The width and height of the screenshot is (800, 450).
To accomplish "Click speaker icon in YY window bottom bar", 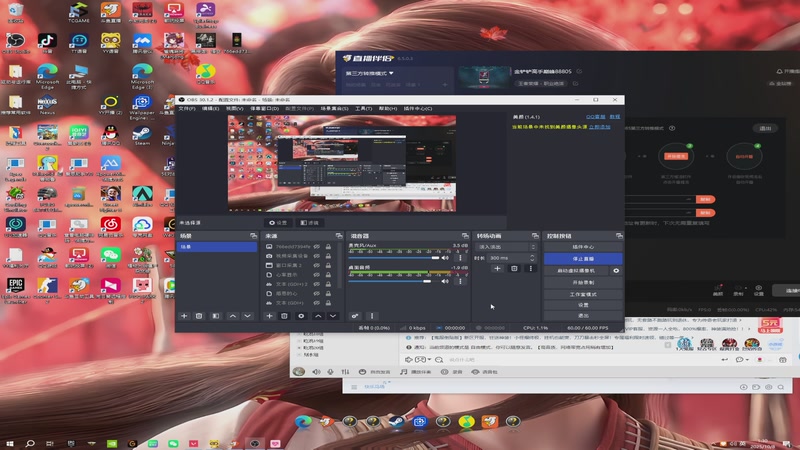I will tap(316, 372).
